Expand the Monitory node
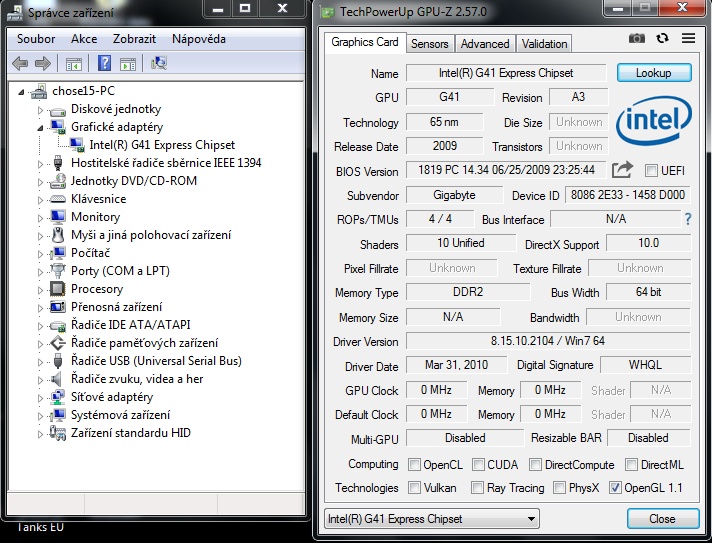Image resolution: width=712 pixels, height=543 pixels. [40, 218]
